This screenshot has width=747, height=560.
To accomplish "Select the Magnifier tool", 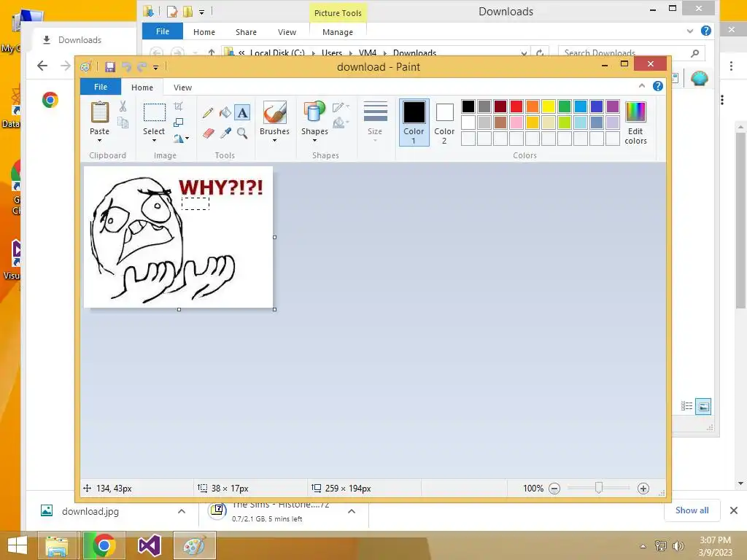I will tap(242, 133).
